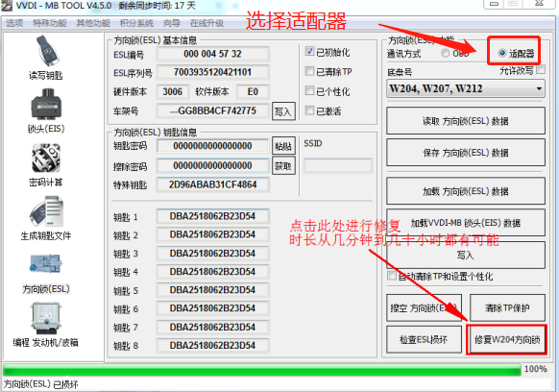
Task: Click the 擦空 方向锁(ESL) button
Action: (x=424, y=307)
